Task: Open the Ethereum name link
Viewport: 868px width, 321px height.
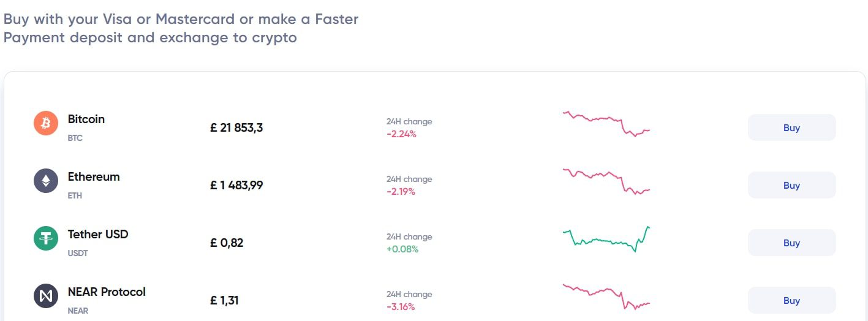Action: pos(94,177)
